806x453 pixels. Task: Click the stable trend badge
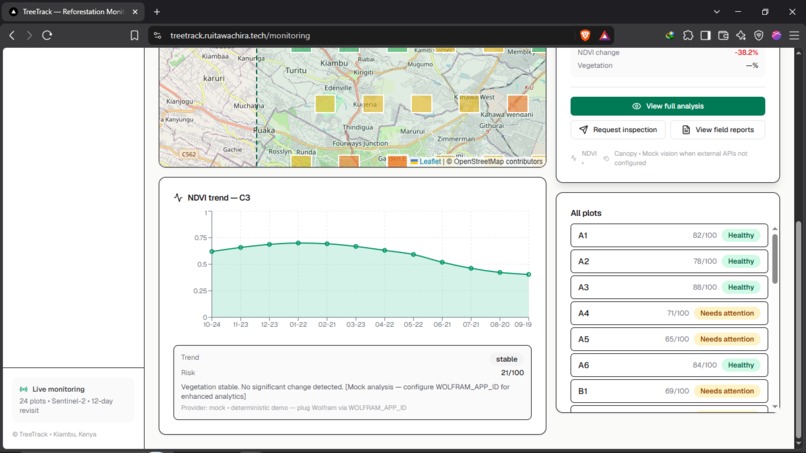pyautogui.click(x=506, y=359)
